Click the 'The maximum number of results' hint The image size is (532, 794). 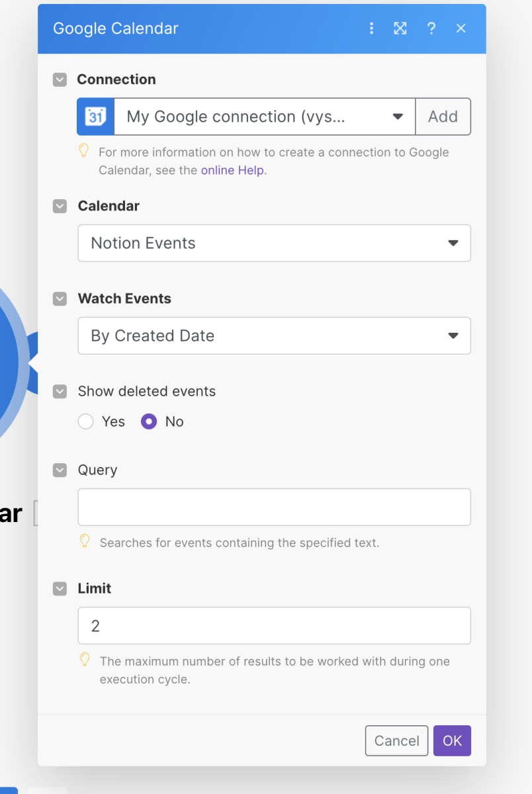275,670
